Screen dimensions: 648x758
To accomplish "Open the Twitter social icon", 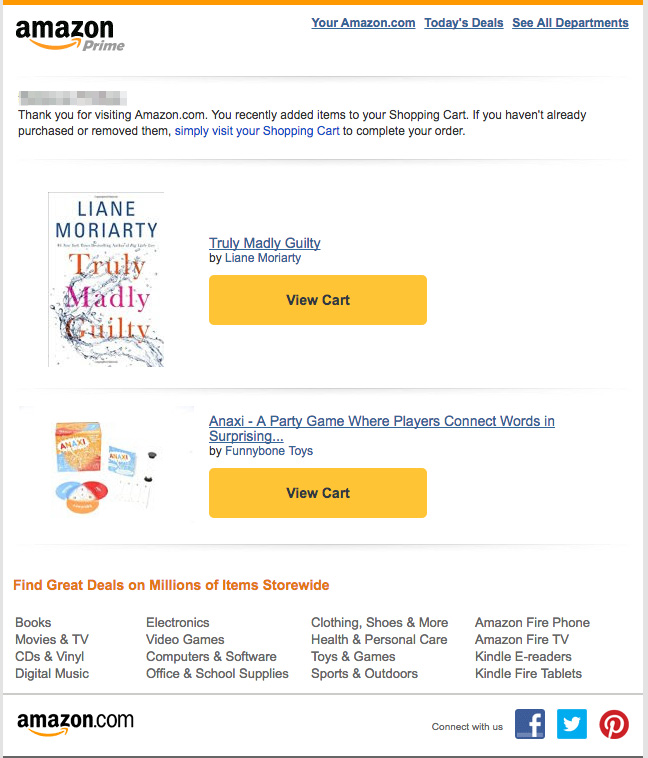I will tap(572, 724).
